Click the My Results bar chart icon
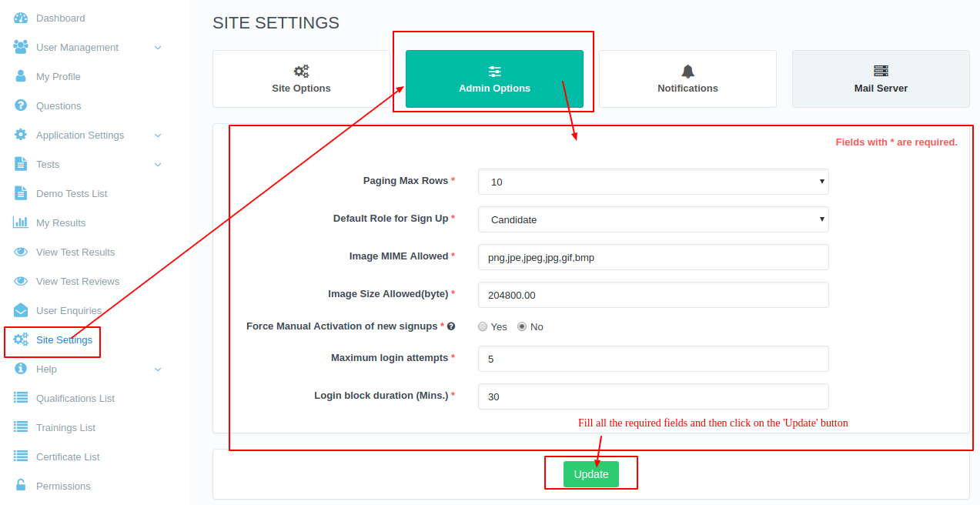The width and height of the screenshot is (980, 505). click(21, 222)
